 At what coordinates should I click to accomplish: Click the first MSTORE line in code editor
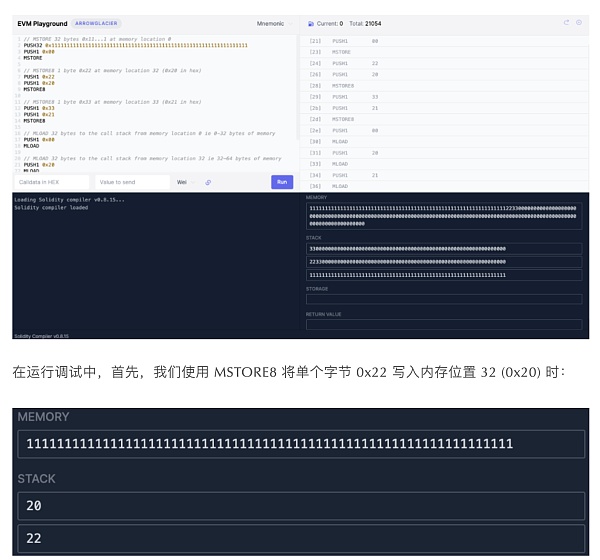pos(33,58)
